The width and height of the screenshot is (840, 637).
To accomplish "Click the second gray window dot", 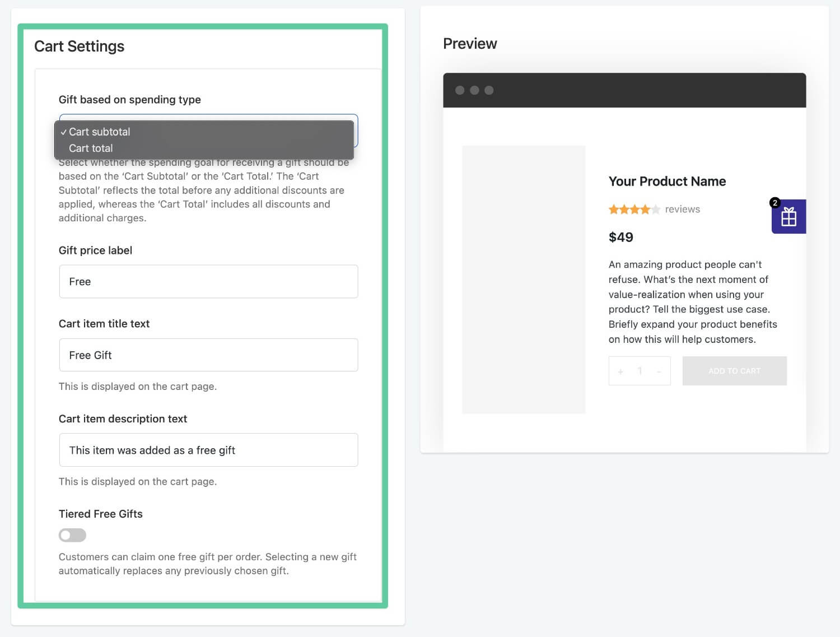I will tap(474, 90).
